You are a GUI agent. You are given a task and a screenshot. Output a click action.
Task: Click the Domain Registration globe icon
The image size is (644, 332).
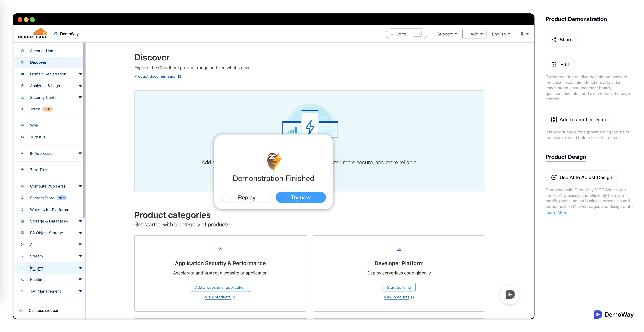pos(23,74)
